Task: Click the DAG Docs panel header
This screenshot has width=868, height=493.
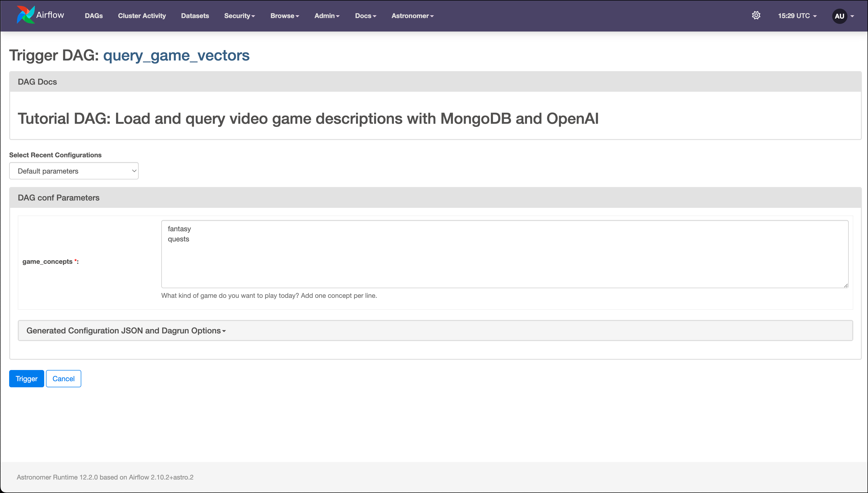Action: click(435, 82)
